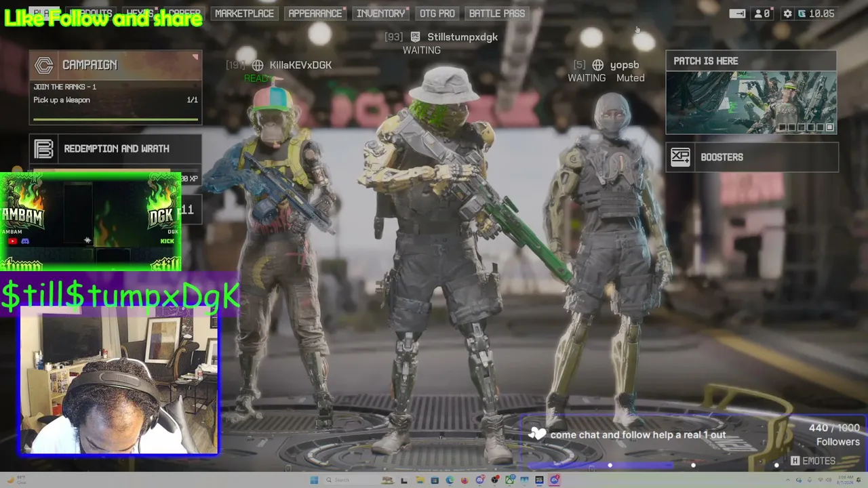The image size is (868, 488).
Task: Click Stillstumpxdgk's rank badge icon
Action: coord(415,37)
